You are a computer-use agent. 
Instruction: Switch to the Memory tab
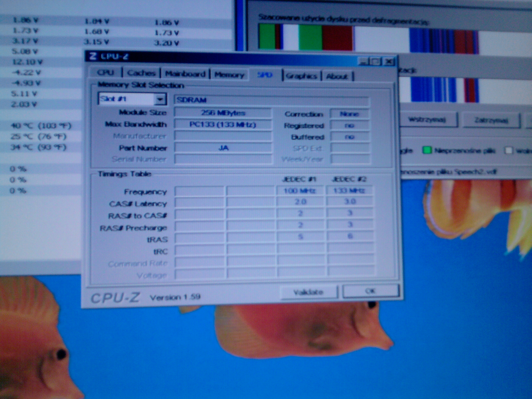click(229, 75)
